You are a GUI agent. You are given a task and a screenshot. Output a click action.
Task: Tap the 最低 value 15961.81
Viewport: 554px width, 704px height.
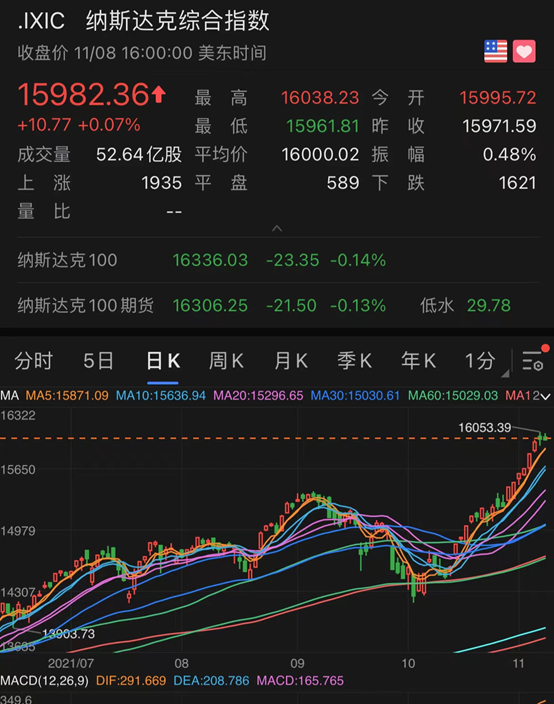323,126
